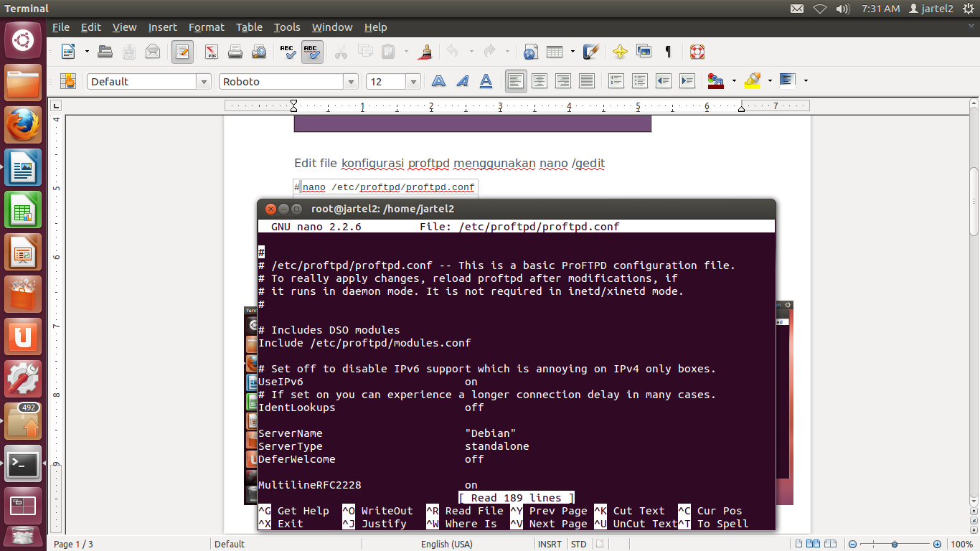This screenshot has height=551, width=980.
Task: Apply Bold formatting
Action: click(x=438, y=81)
